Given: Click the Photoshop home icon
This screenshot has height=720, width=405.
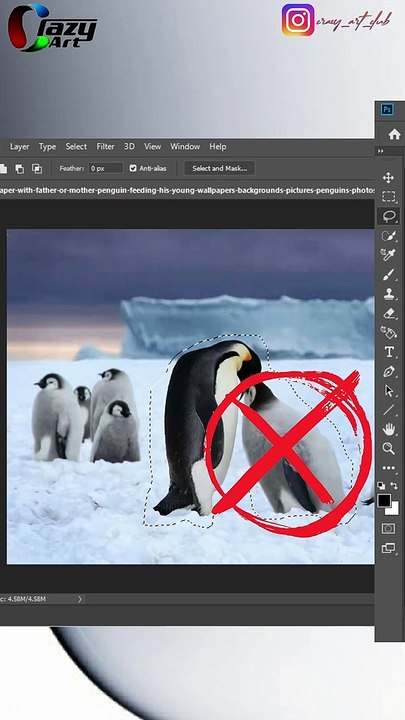Looking at the screenshot, I should (x=394, y=134).
